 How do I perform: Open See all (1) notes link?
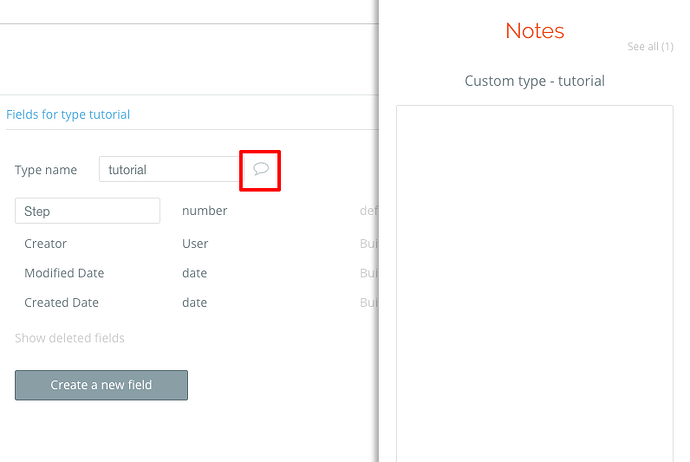(x=650, y=46)
